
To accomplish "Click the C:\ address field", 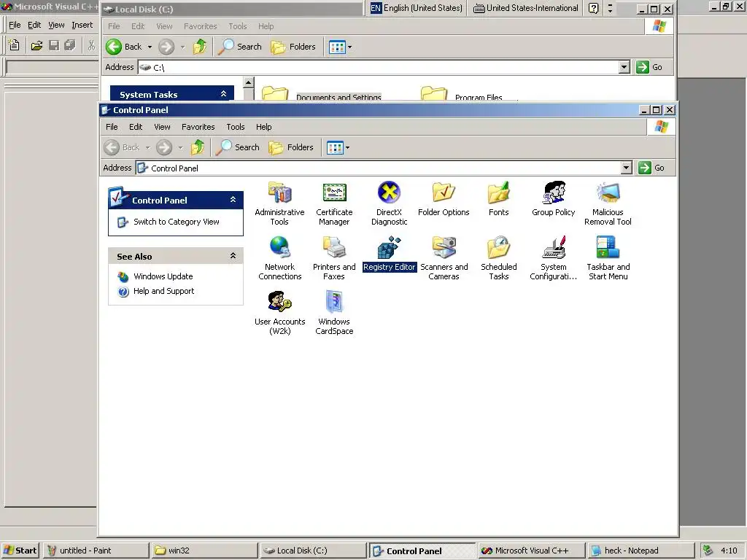I will [x=379, y=67].
